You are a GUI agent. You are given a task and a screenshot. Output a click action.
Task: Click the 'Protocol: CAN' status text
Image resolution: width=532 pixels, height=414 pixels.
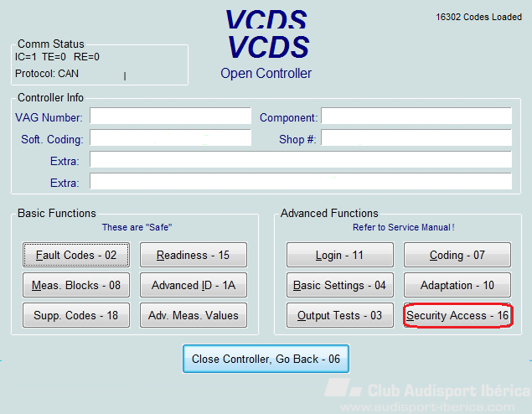coord(47,73)
